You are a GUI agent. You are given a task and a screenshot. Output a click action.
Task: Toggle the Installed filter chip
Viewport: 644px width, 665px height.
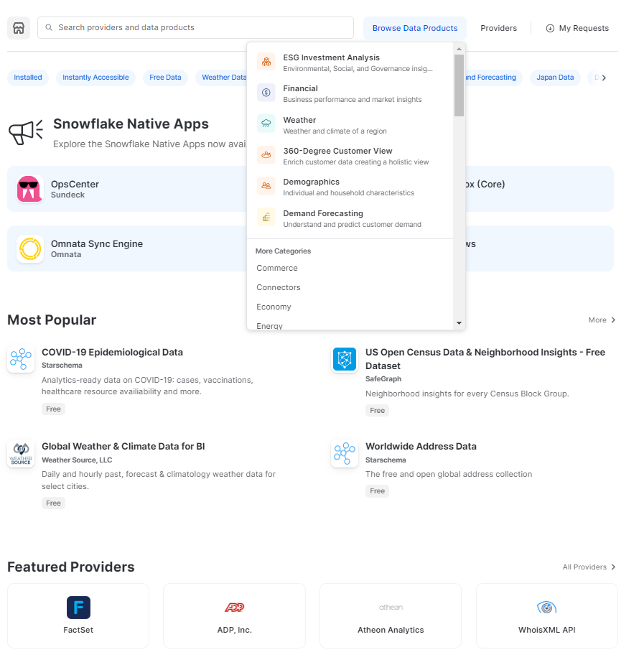click(x=27, y=77)
